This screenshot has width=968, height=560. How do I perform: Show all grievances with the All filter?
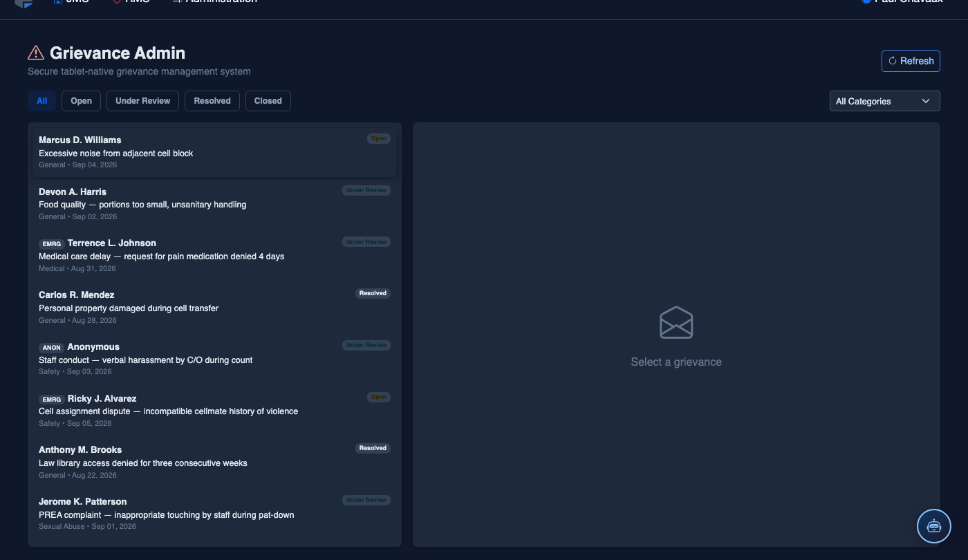click(42, 101)
